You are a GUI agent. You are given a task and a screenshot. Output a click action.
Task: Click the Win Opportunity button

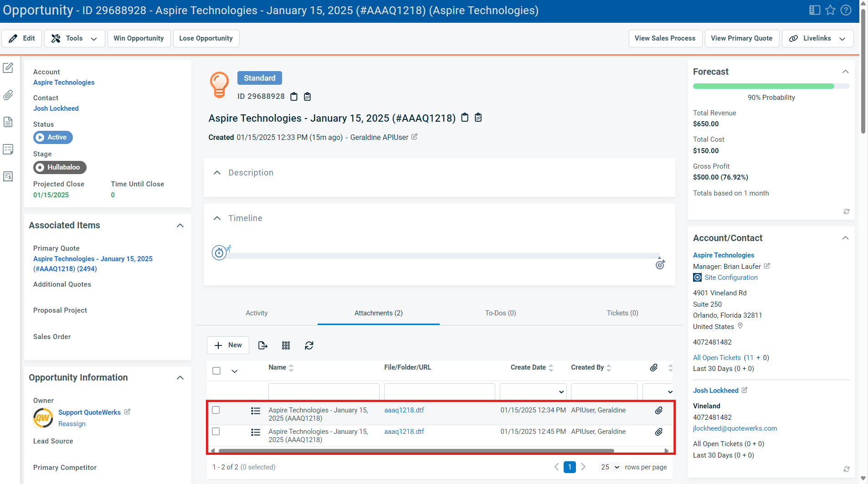click(x=139, y=38)
